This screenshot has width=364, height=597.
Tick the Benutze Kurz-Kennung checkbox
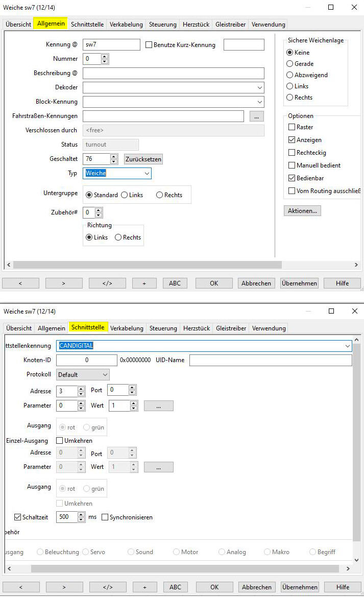pos(149,45)
